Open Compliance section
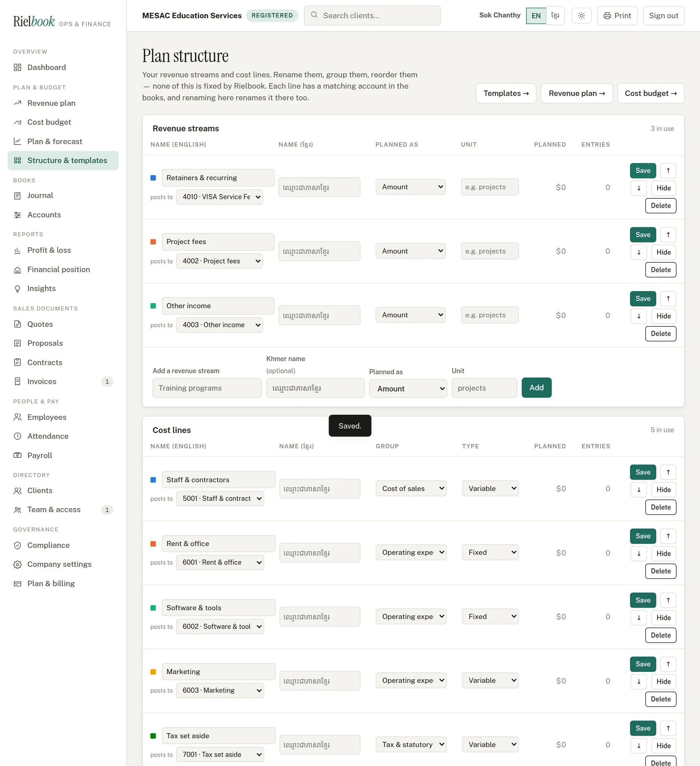Viewport: 700px width, 766px height. 63,545
